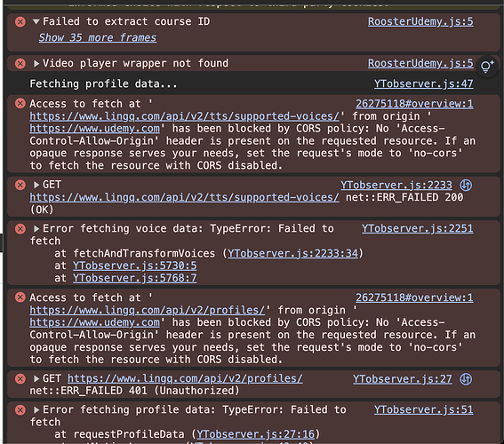Image resolution: width=504 pixels, height=444 pixels.
Task: Expand the Error fetching voice data entry
Action: (x=36, y=228)
